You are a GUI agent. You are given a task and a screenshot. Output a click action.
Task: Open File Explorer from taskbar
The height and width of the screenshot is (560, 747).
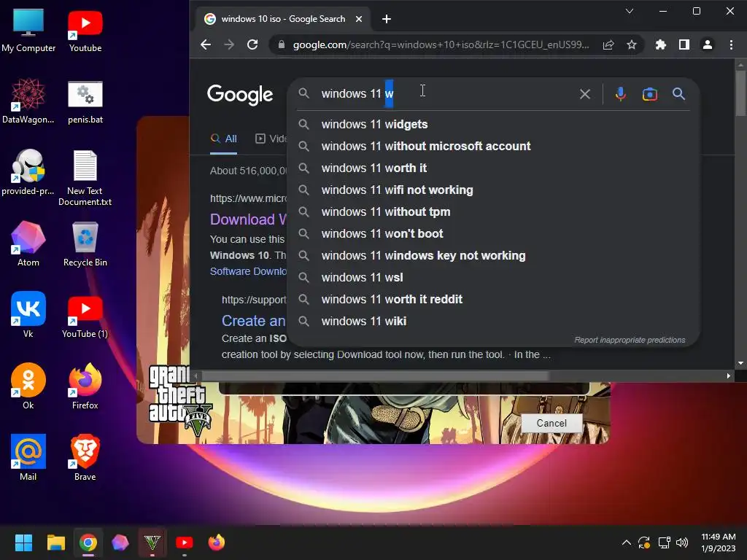tap(55, 542)
